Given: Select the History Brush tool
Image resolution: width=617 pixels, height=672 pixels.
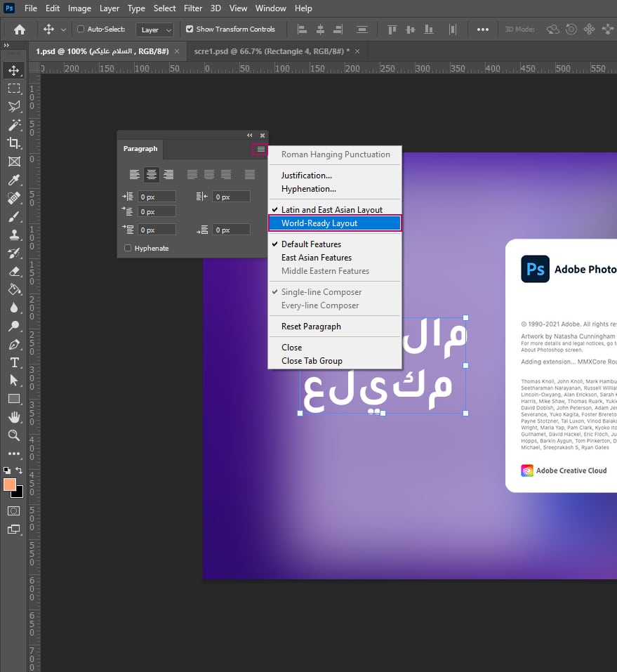Looking at the screenshot, I should pyautogui.click(x=14, y=253).
